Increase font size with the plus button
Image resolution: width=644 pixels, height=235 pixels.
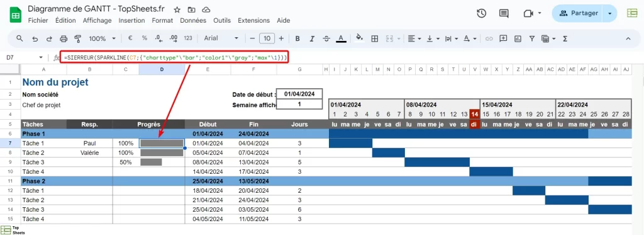click(281, 38)
